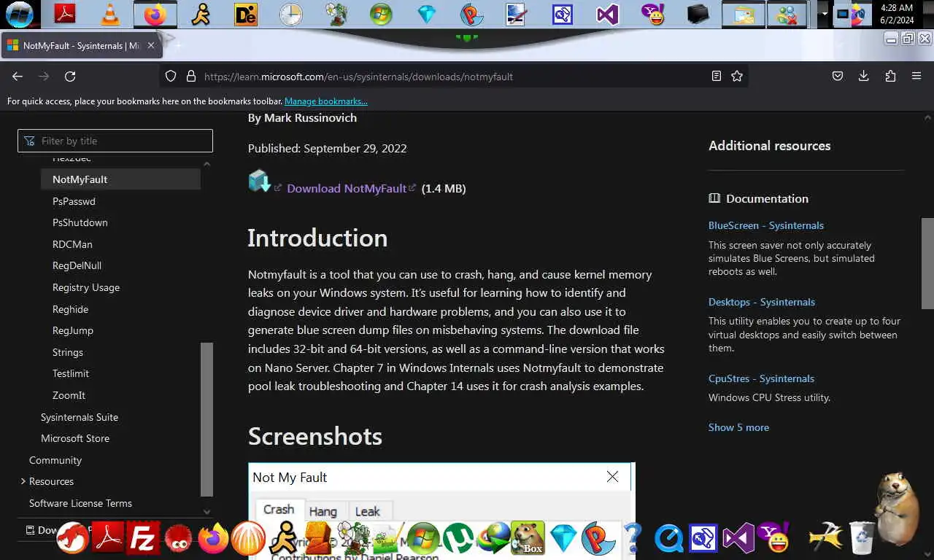This screenshot has width=934, height=560.
Task: Launch VLC cone icon in top taskbar
Action: click(x=110, y=13)
